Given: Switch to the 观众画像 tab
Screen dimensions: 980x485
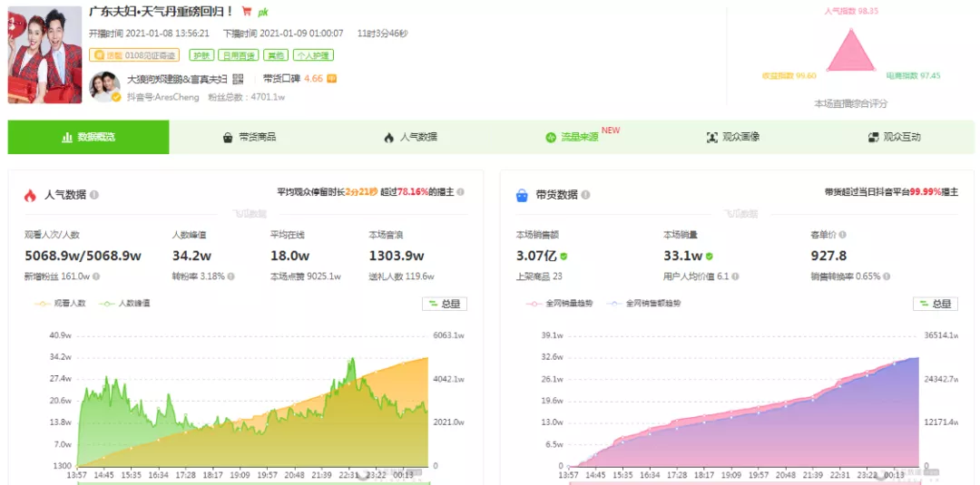Looking at the screenshot, I should 733,137.
